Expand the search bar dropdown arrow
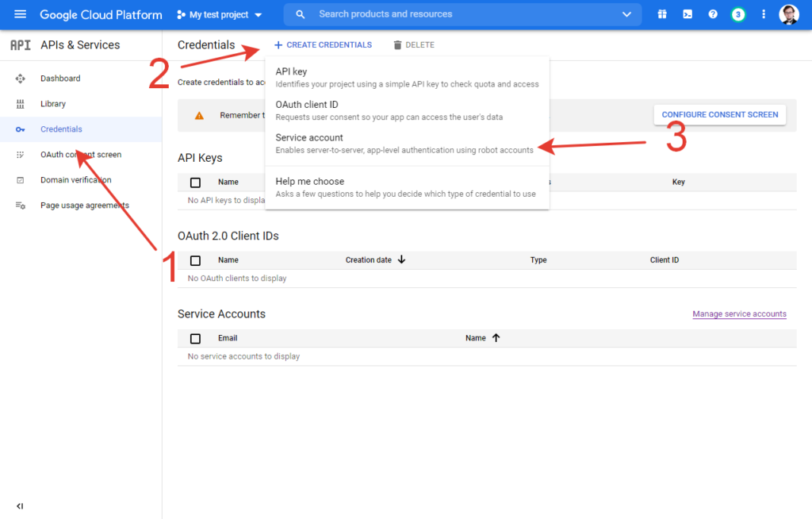The image size is (812, 519). click(627, 14)
